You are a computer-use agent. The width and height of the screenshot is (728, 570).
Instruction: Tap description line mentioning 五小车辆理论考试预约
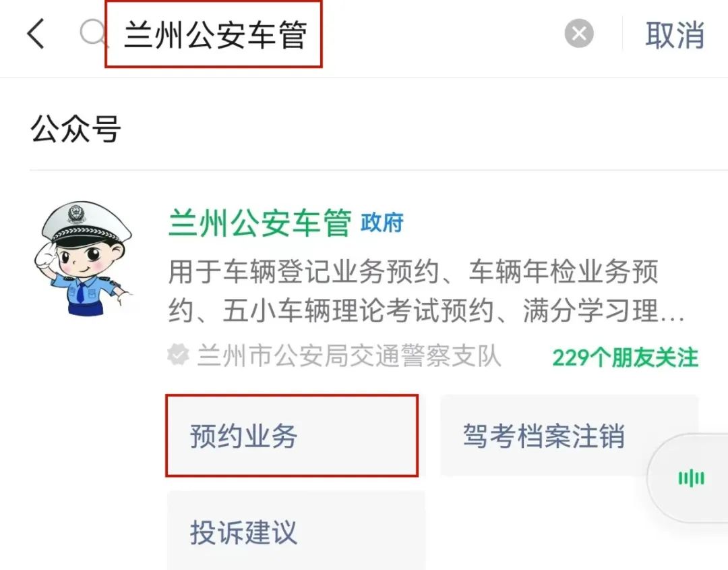tap(426, 310)
